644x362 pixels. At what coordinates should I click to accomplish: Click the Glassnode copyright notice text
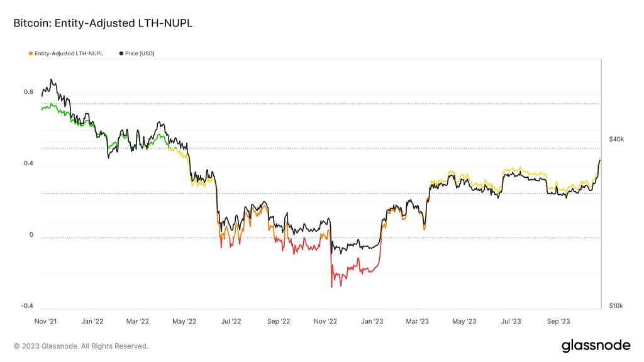coord(81,346)
